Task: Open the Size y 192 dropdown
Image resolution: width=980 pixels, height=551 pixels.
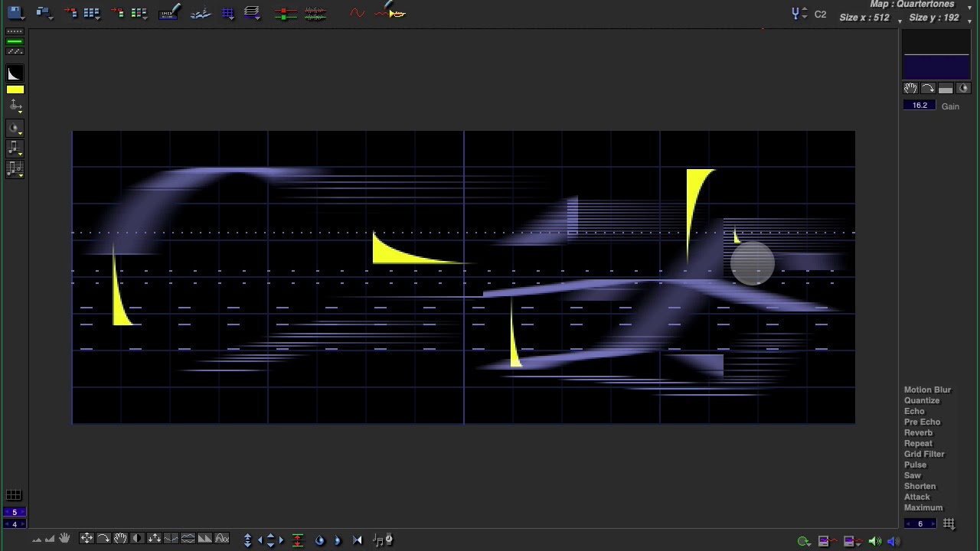Action: 939,18
